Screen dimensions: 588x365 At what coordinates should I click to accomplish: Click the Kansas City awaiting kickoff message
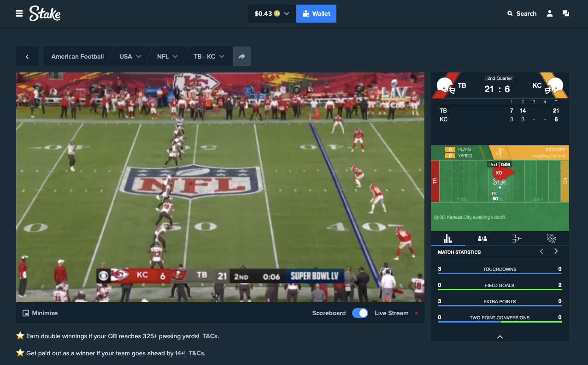pyautogui.click(x=470, y=217)
